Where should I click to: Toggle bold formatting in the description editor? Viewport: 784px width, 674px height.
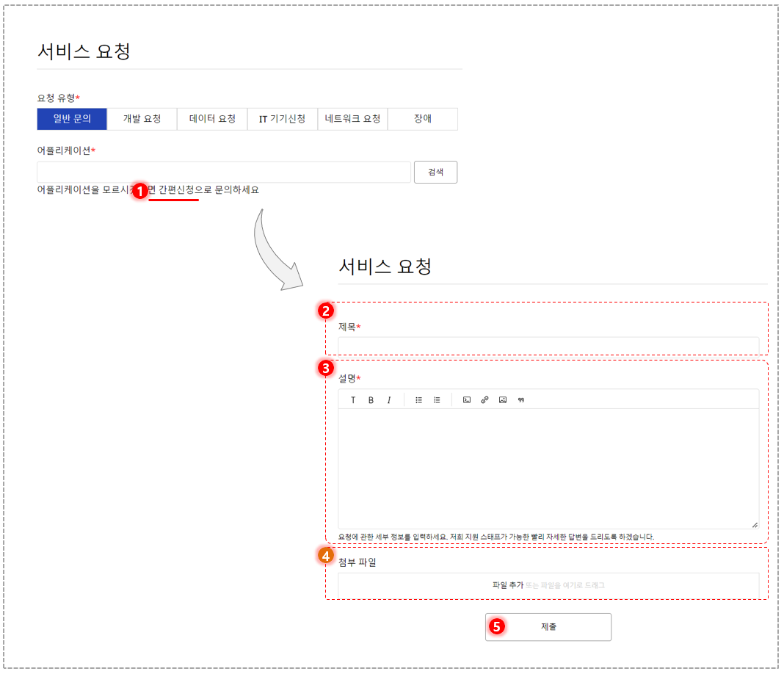coord(371,400)
